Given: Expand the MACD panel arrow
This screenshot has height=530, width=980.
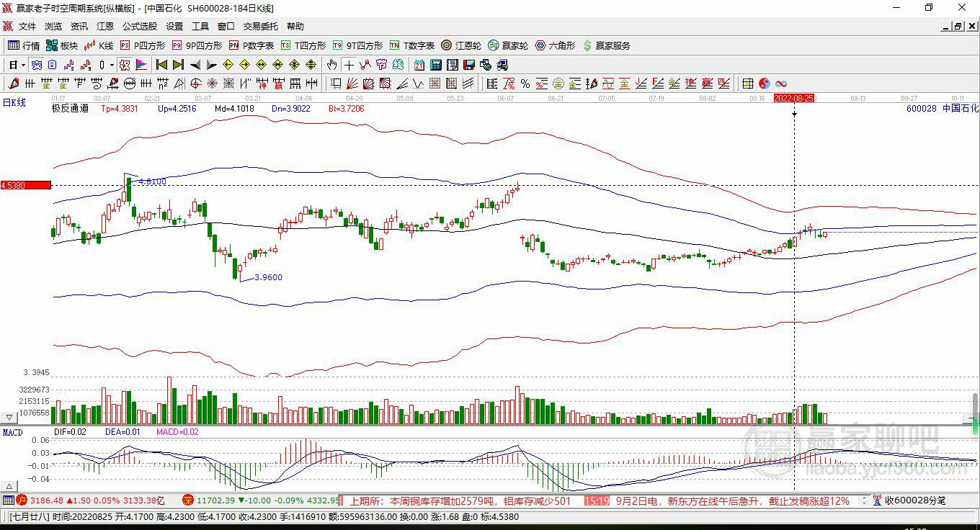Looking at the screenshot, I should (x=9, y=487).
